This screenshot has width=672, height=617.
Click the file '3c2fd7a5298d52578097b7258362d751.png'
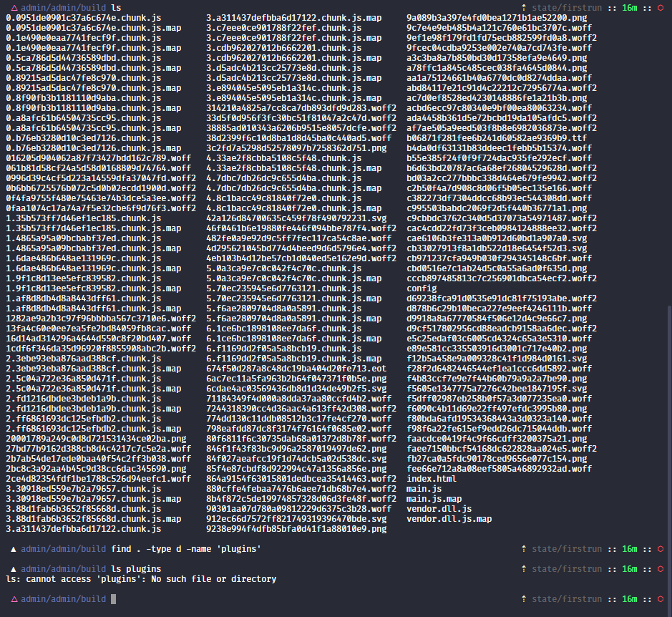[296, 148]
